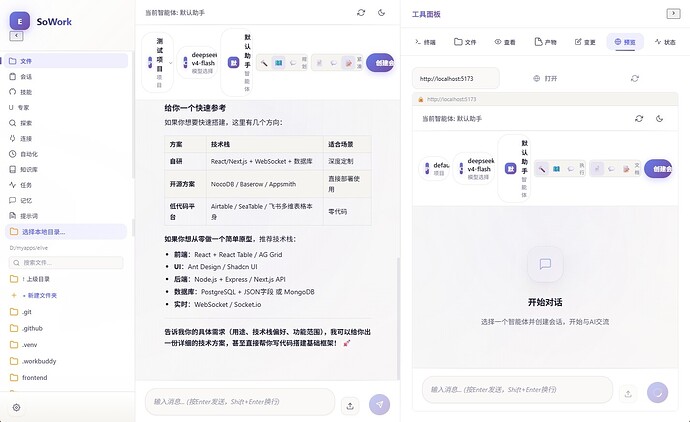Click 创建会 button in main chat

tap(381, 63)
